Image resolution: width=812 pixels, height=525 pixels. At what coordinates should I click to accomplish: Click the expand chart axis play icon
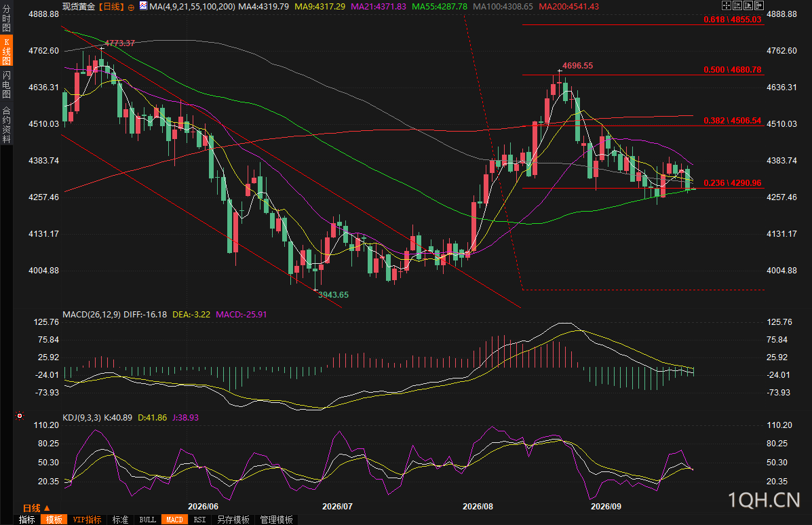click(748, 5)
